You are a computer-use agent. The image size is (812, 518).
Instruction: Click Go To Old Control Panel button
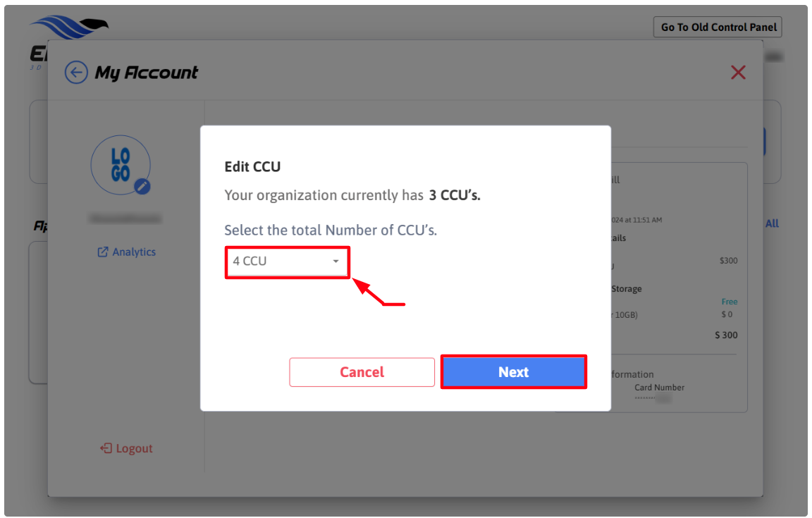tap(718, 27)
